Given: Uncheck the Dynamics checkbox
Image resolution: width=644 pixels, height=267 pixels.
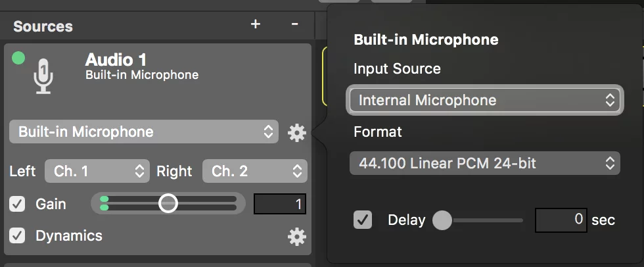Looking at the screenshot, I should (17, 236).
